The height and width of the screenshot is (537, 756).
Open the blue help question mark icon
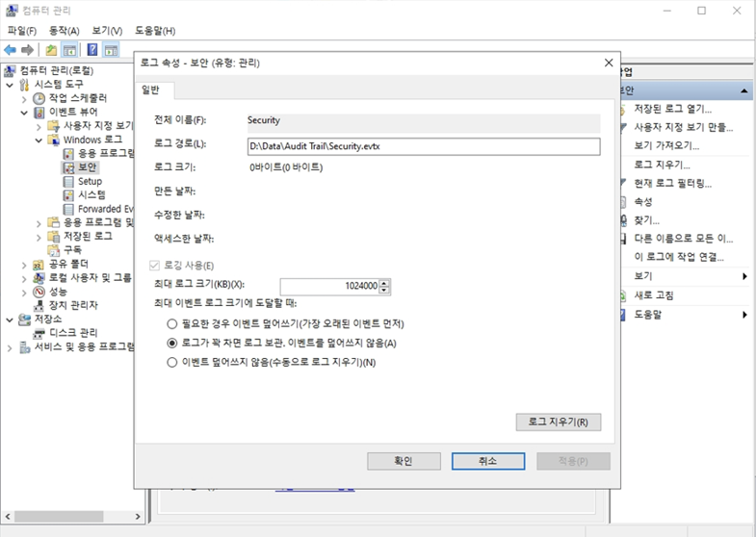[x=92, y=50]
